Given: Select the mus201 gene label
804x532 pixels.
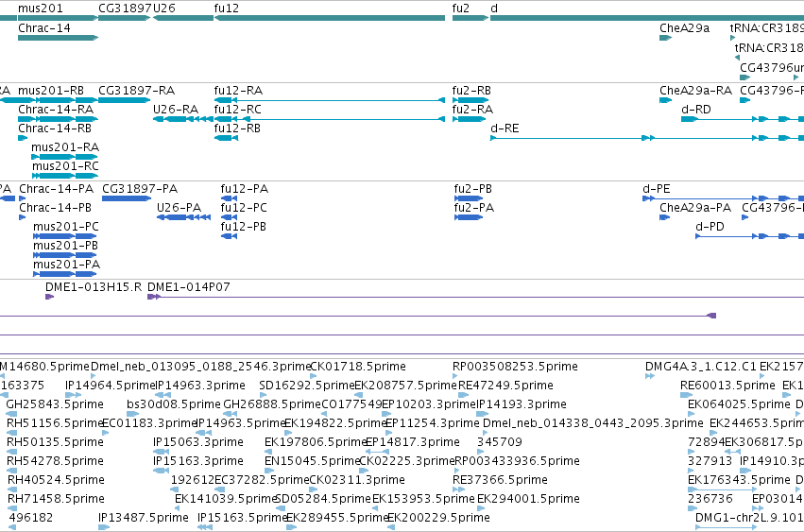Looking at the screenshot, I should coord(40,9).
